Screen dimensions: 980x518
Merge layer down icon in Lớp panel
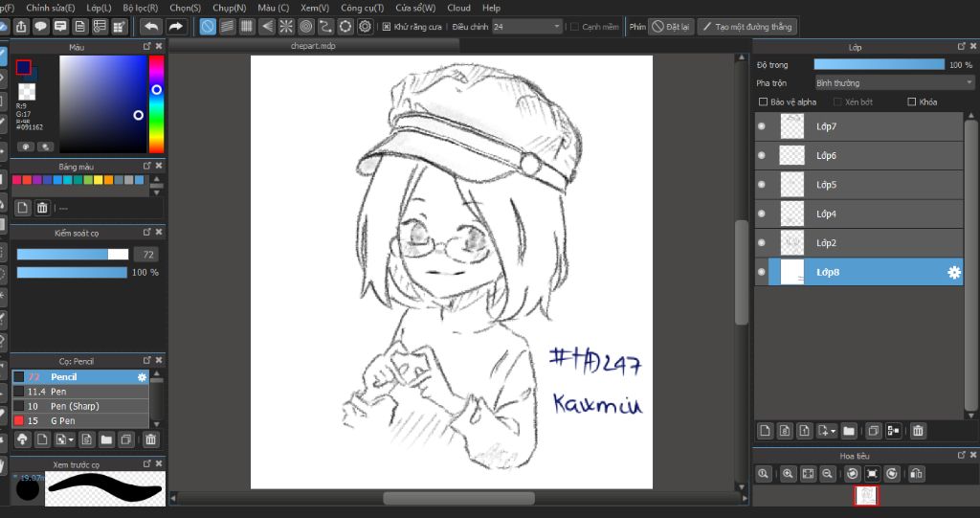[x=894, y=431]
